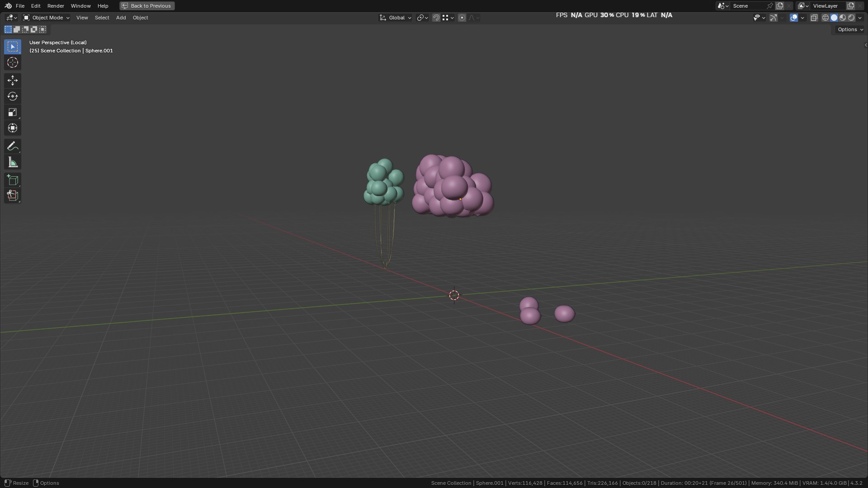The image size is (868, 488).
Task: Select the Measure tool
Action: (13, 162)
